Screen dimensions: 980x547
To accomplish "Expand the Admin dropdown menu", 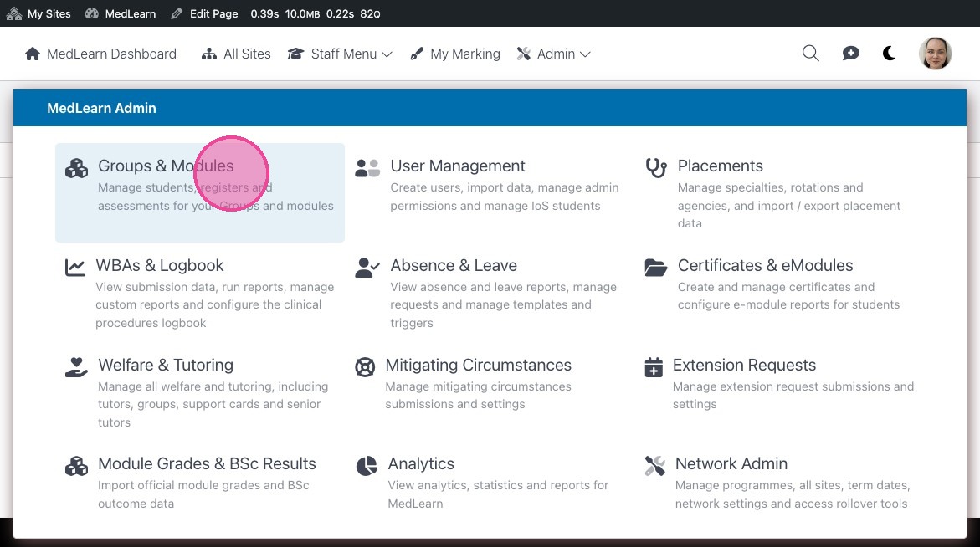I will (554, 54).
